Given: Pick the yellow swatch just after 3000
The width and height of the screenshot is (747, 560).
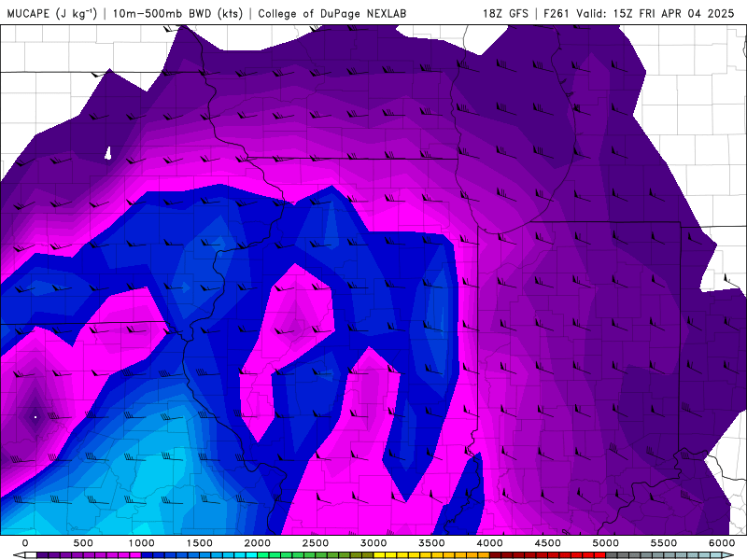Looking at the screenshot, I should point(379,555).
